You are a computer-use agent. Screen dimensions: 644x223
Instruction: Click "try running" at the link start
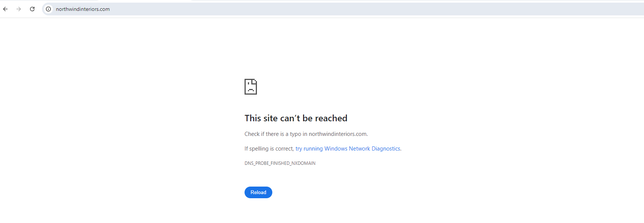[x=309, y=149]
